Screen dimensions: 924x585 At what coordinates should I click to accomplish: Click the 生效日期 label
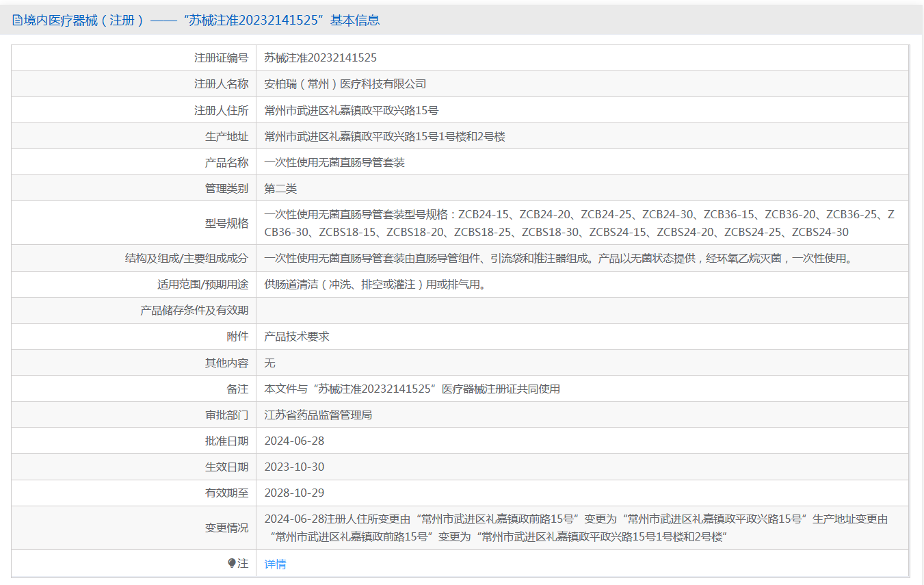[226, 467]
